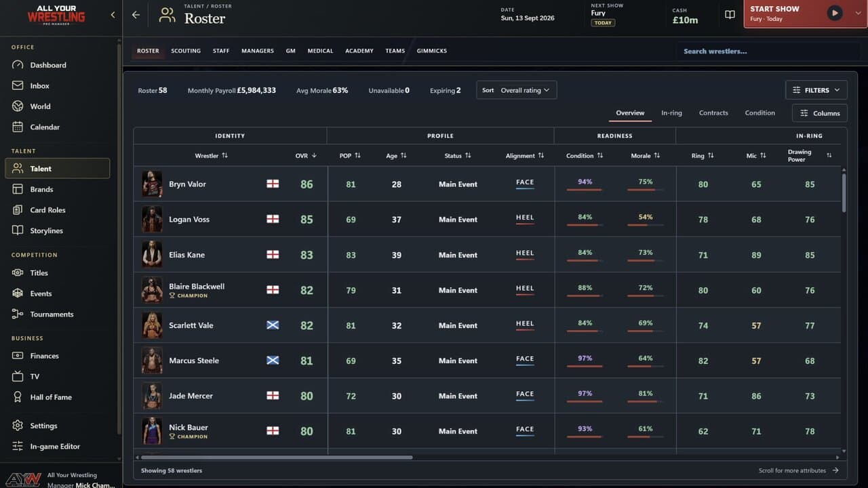Toggle OVR column sort order
868x488 pixels.
306,156
